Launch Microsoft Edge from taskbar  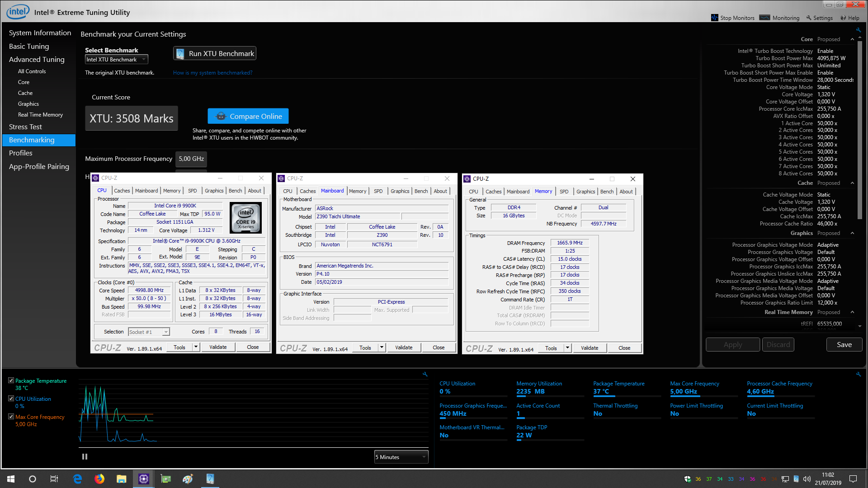[77, 479]
